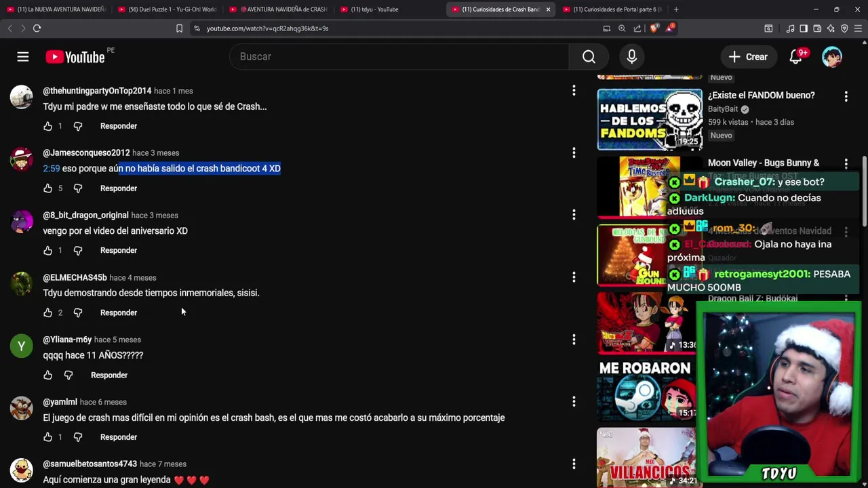Open options for @Jamesconqueso2012 comment

(x=574, y=153)
